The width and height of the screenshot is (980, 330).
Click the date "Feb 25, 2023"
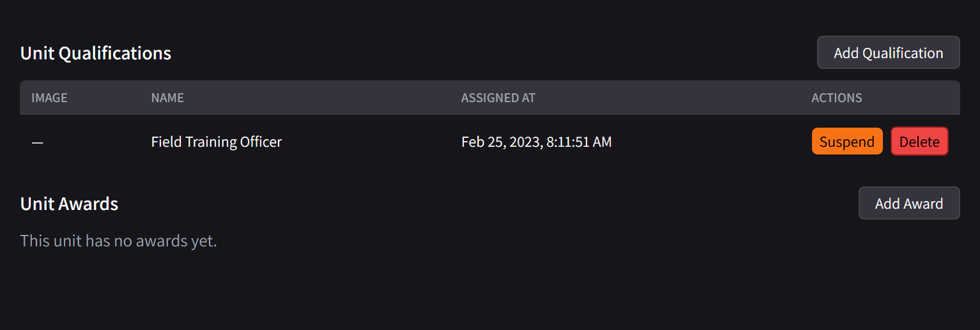(501, 142)
